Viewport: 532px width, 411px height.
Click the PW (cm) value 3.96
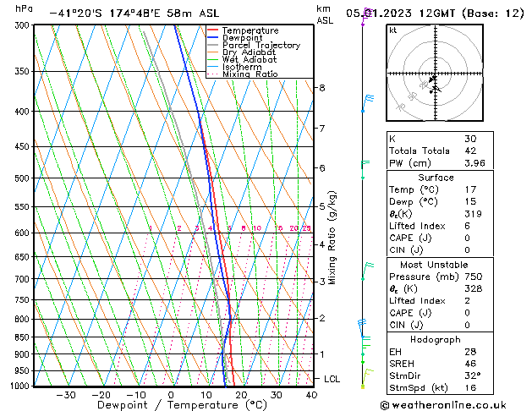pos(474,163)
